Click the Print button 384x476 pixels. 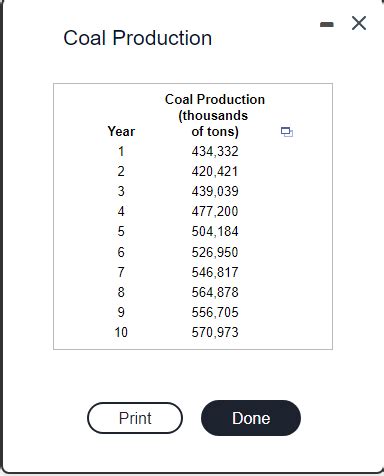coord(135,418)
